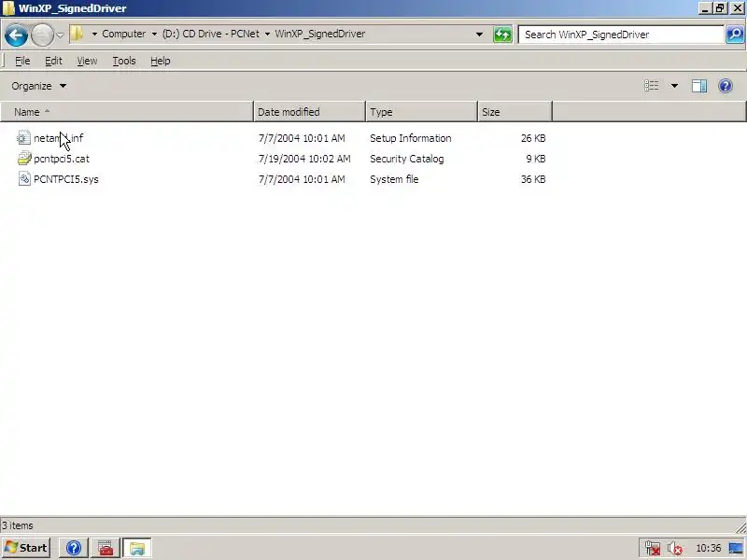
Task: Click the 26 KB size value
Action: coord(533,138)
